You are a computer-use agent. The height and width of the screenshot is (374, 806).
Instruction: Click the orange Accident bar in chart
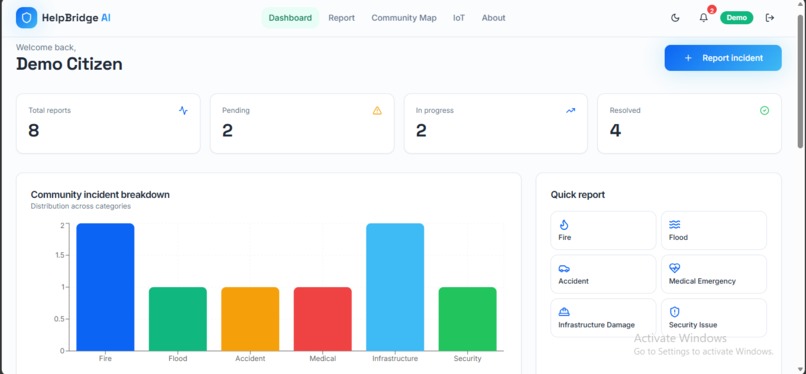[x=250, y=319]
